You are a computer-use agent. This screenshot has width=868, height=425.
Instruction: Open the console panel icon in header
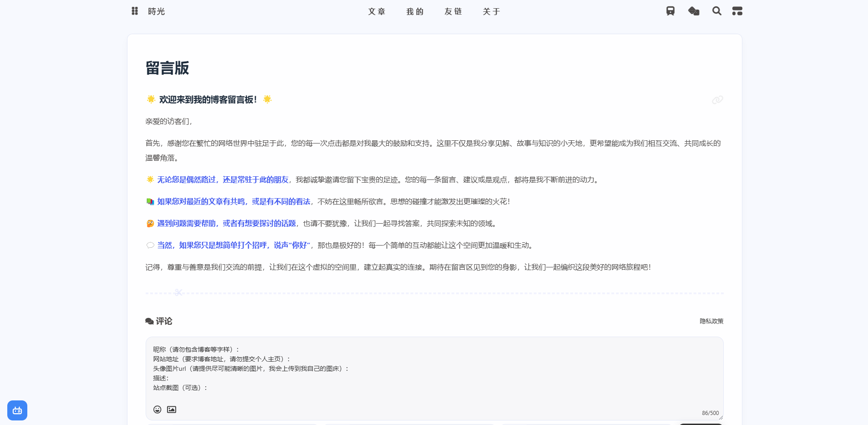point(737,11)
